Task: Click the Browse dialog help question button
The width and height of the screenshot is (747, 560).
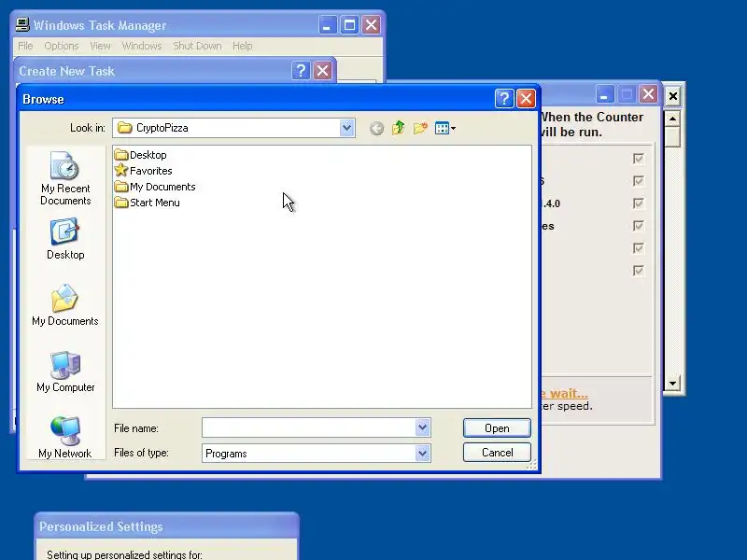Action: 504,99
